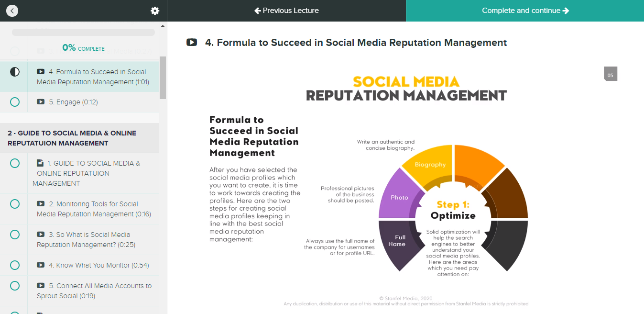Open 4. Know What You Monitor (0:54) link
The height and width of the screenshot is (314, 644).
(99, 265)
